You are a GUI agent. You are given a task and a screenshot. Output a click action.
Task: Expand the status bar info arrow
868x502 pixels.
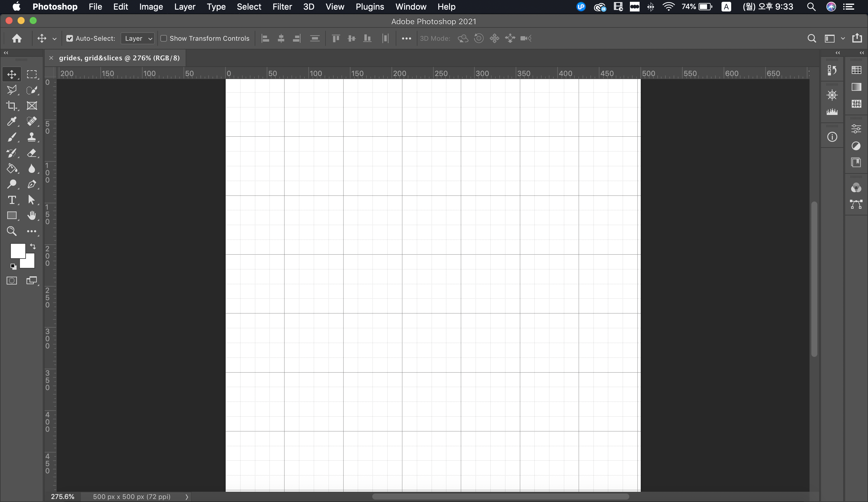click(187, 497)
